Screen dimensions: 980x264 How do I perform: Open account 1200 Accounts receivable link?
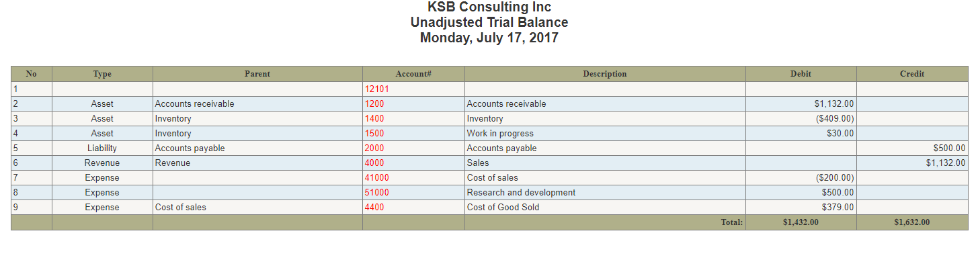point(374,104)
